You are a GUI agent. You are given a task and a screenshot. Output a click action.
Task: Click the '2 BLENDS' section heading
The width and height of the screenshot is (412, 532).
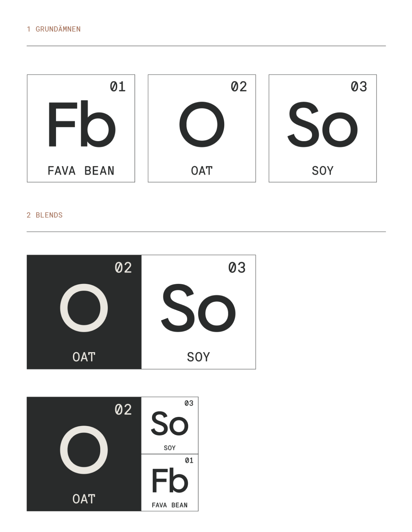click(x=45, y=215)
